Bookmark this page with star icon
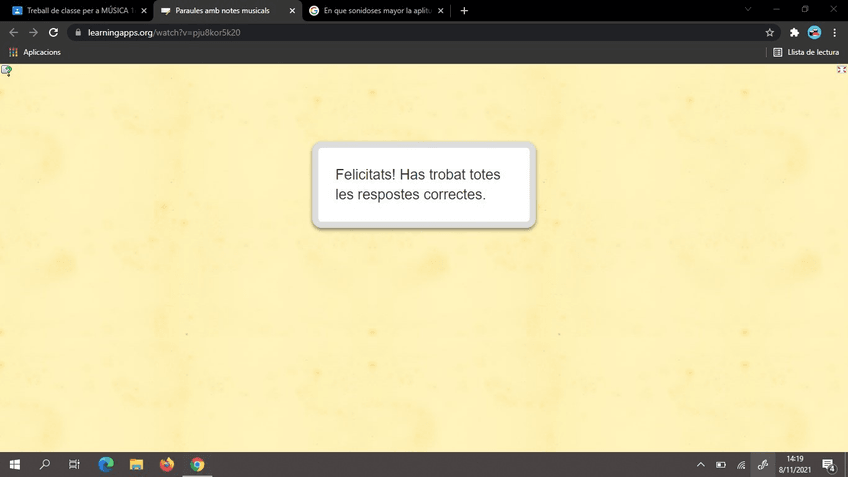 click(x=770, y=32)
